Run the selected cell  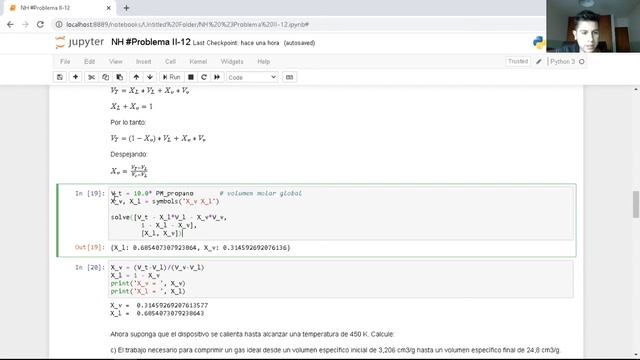tap(171, 77)
